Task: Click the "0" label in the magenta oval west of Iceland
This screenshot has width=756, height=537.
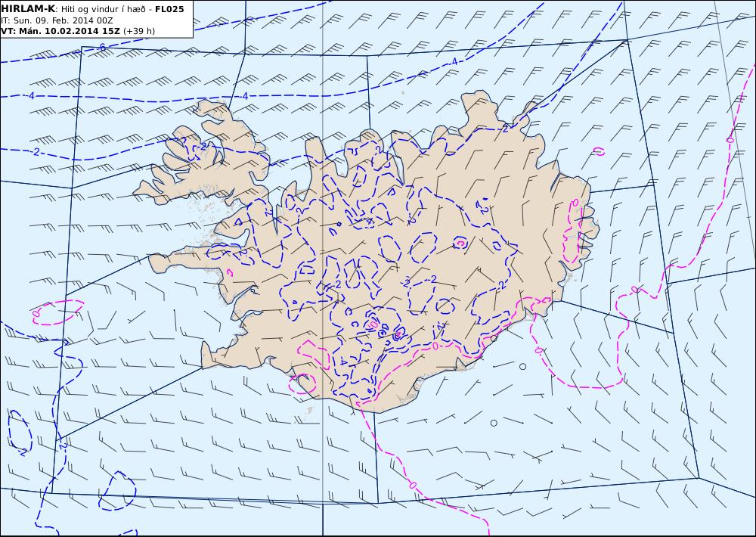Action: click(36, 314)
